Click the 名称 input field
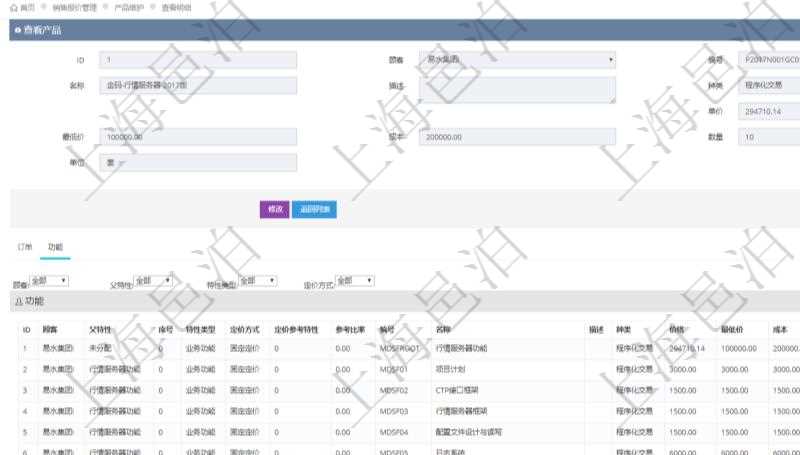The image size is (800, 455). [198, 85]
